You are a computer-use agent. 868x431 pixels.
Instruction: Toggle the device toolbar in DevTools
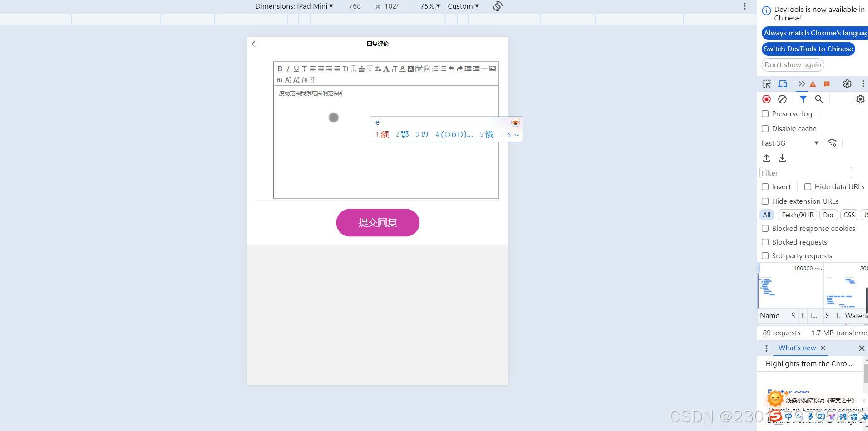click(x=783, y=84)
